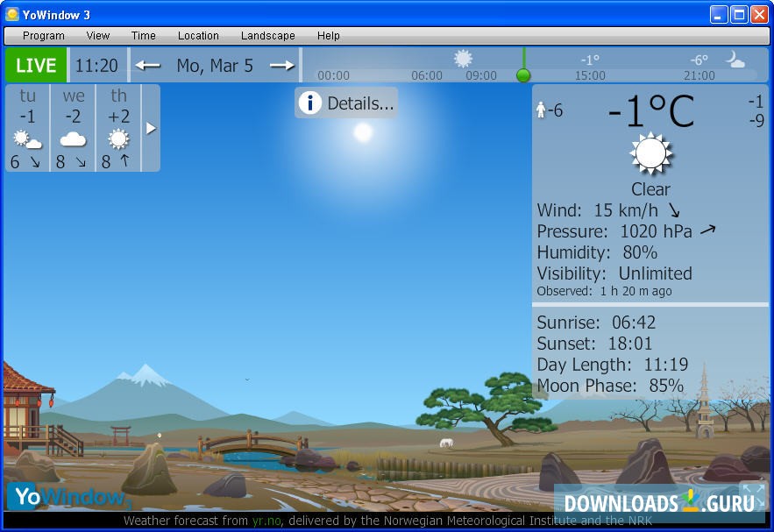The height and width of the screenshot is (532, 774).
Task: Click the Wind: 15 km/h reading
Action: click(598, 210)
